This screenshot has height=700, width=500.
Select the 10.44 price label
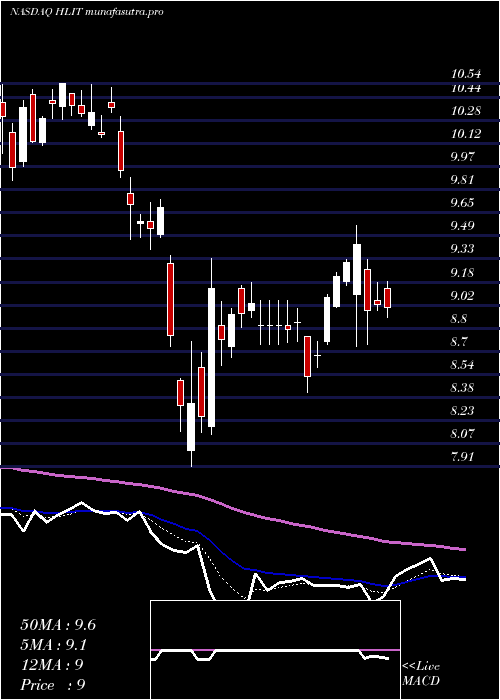[x=466, y=88]
